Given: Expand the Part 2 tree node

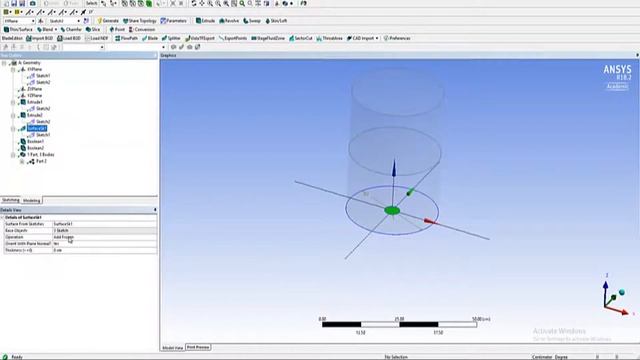Looking at the screenshot, I should pyautogui.click(x=22, y=162).
